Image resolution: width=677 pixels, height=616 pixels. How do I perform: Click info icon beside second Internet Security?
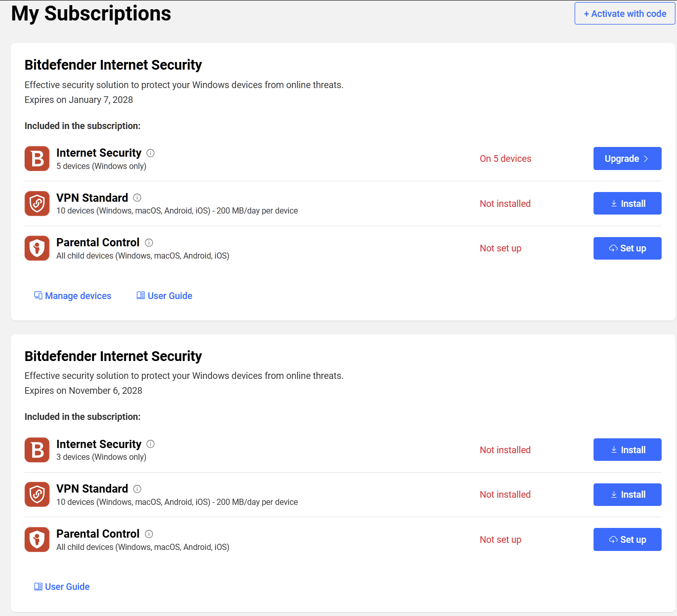pyautogui.click(x=151, y=444)
